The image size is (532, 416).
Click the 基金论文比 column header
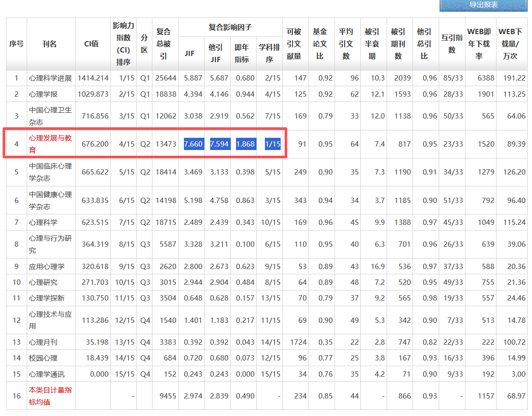click(320, 44)
